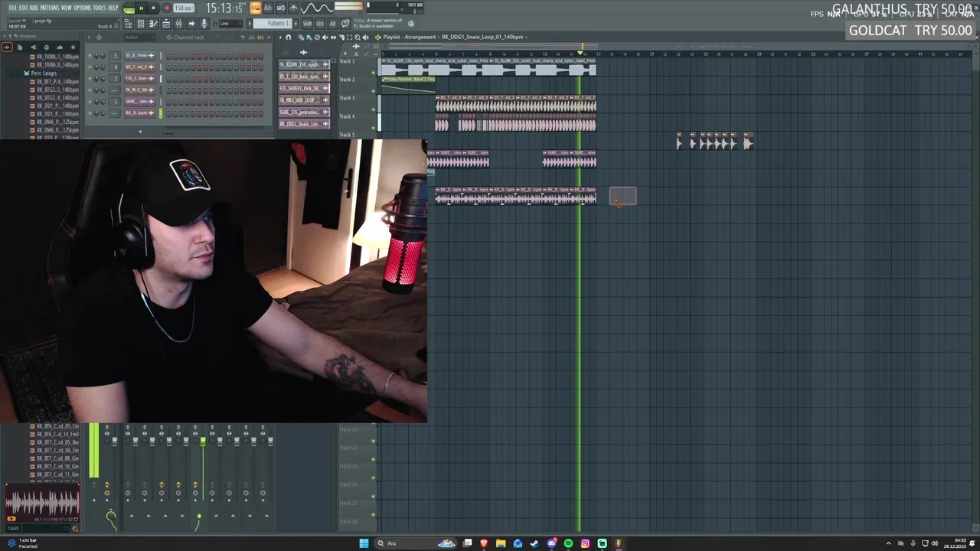The image size is (980, 551).
Task: Open the PATTERNS menu
Action: coord(50,8)
